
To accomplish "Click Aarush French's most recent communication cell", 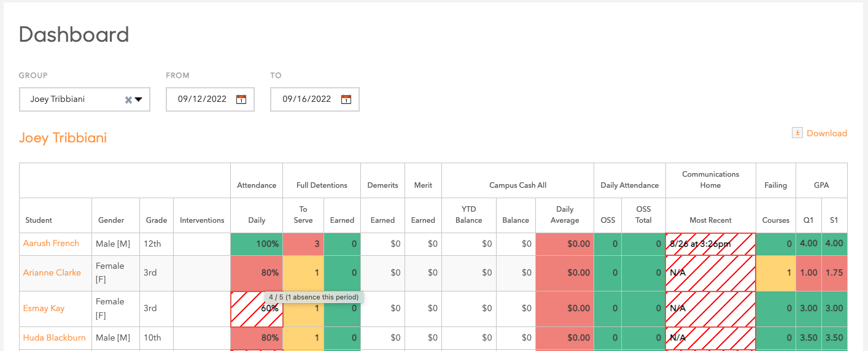I will [x=710, y=244].
